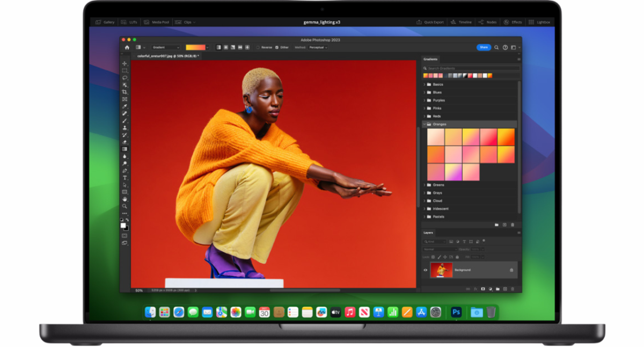The height and width of the screenshot is (348, 644).
Task: Select the Move tool in Photoshop toolbar
Action: click(125, 63)
